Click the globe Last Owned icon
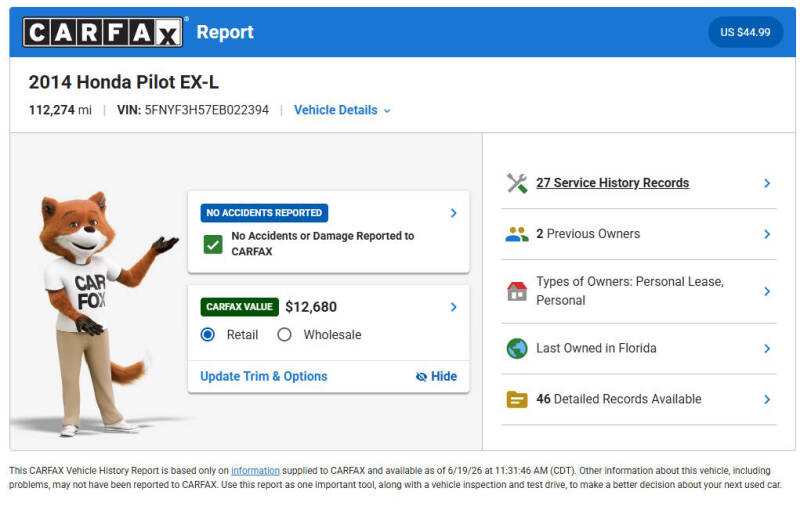 tap(517, 348)
